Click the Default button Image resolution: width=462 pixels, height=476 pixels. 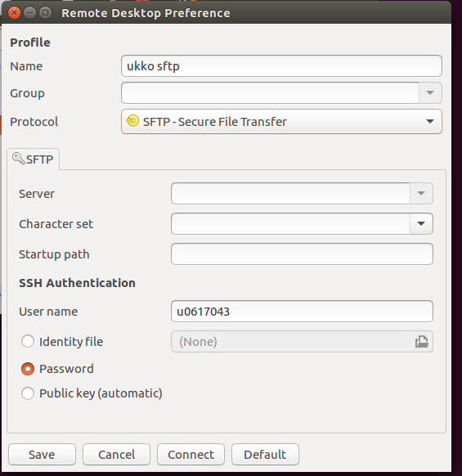265,455
